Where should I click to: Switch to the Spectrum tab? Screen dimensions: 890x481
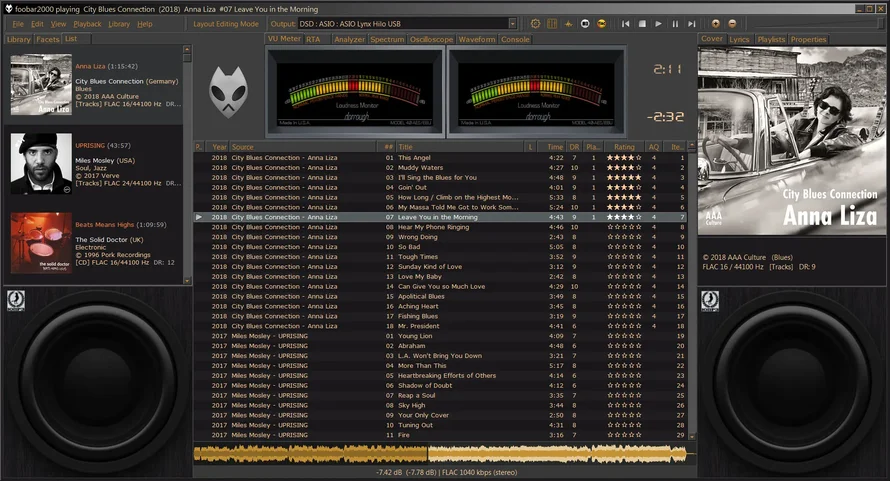(x=387, y=39)
